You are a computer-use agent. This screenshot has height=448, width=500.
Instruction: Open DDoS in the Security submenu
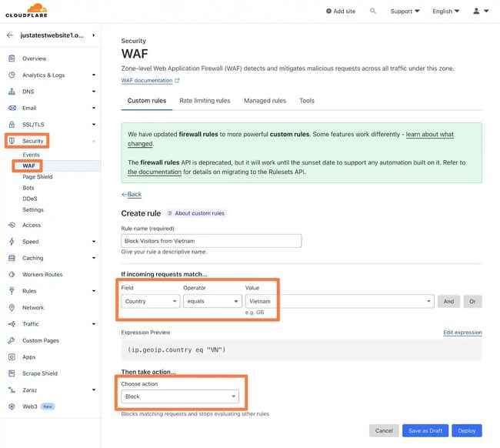coord(30,199)
